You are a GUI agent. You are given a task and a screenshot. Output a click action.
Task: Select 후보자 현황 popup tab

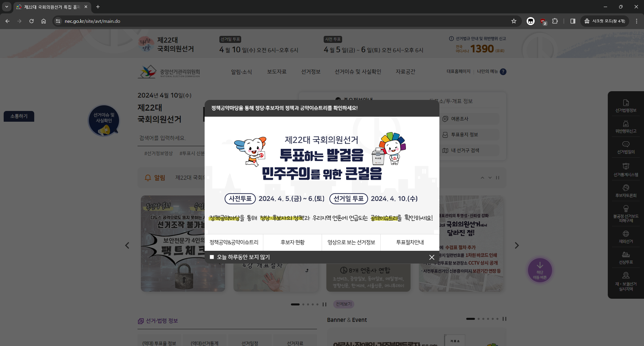coord(292,242)
